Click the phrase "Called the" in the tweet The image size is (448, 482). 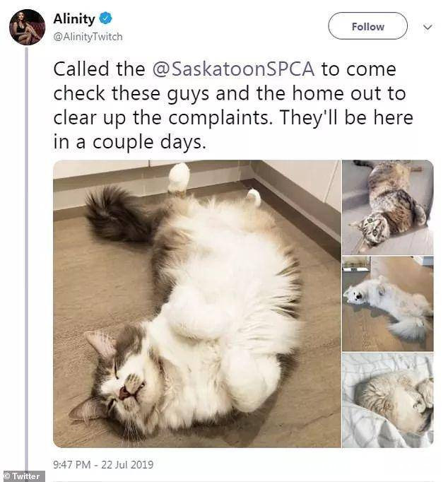point(100,69)
